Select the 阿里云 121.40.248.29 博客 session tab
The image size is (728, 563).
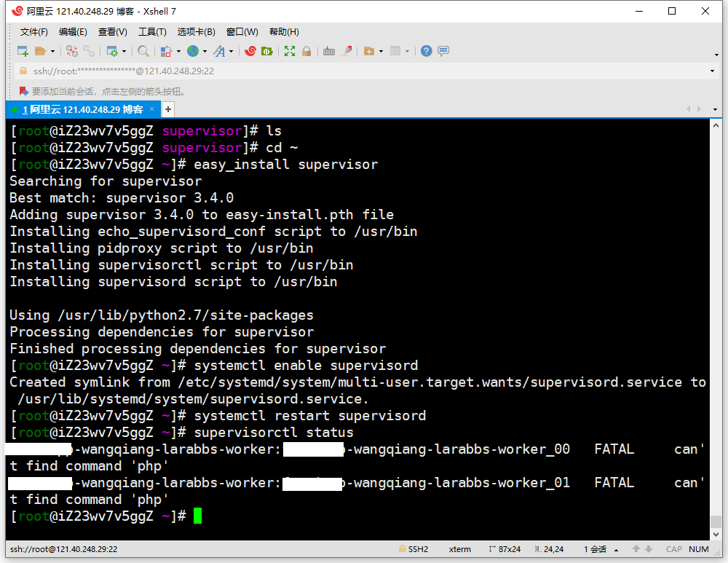click(x=82, y=109)
